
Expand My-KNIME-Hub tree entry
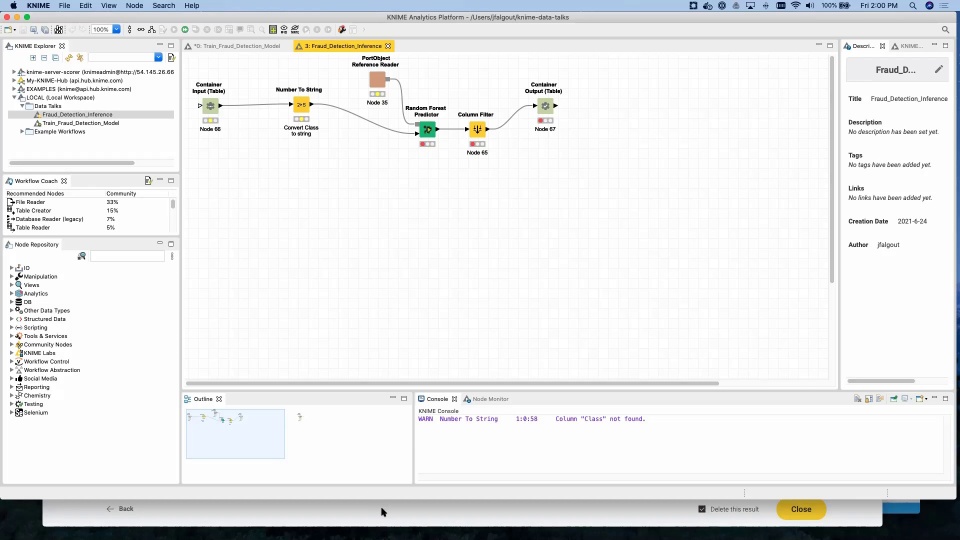[x=14, y=80]
